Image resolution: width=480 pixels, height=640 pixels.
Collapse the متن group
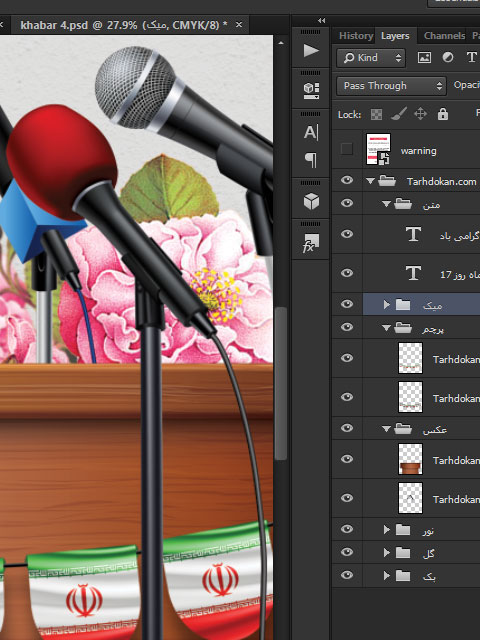tap(386, 204)
